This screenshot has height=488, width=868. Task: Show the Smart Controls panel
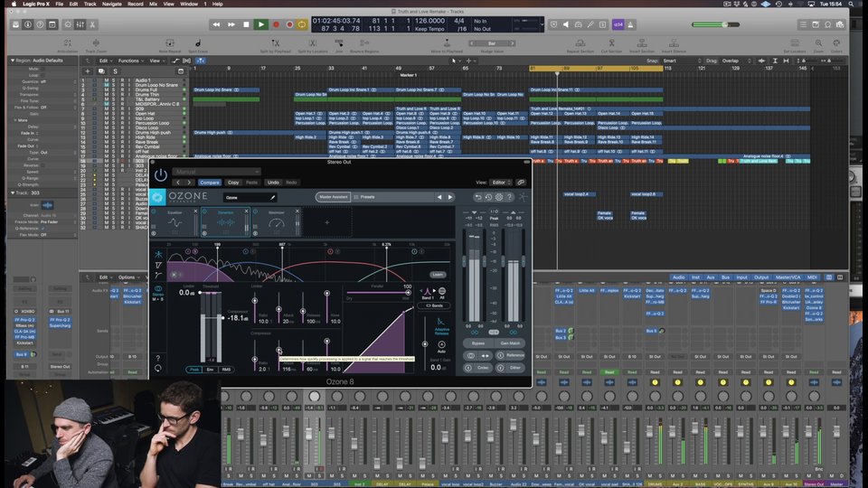point(68,24)
